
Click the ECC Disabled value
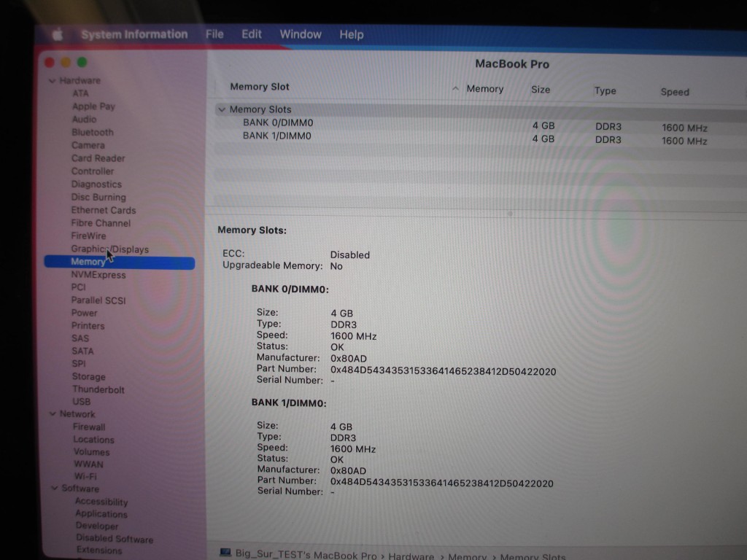349,254
